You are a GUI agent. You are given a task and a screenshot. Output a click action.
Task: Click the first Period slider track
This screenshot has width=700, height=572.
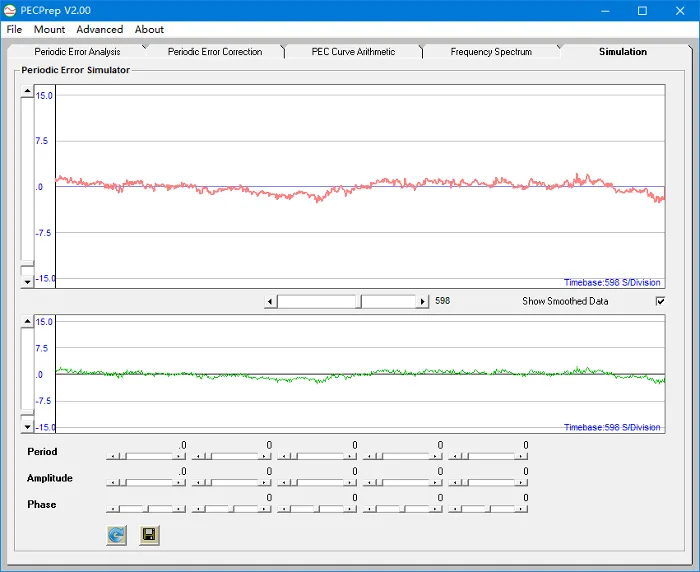[150, 455]
